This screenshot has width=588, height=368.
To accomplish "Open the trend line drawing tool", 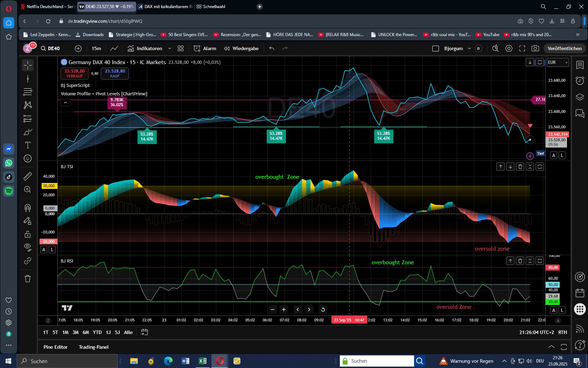I will 27,79.
